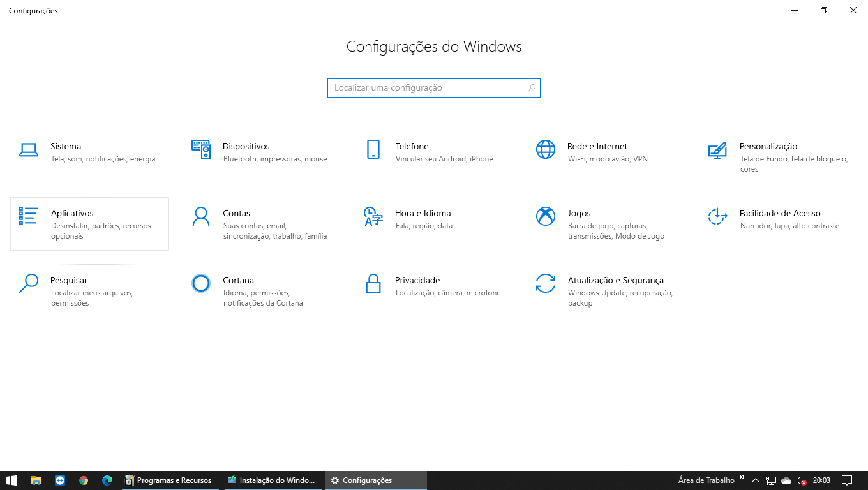Click the 'Fala, região, data' description
This screenshot has height=490, width=868.
click(424, 226)
